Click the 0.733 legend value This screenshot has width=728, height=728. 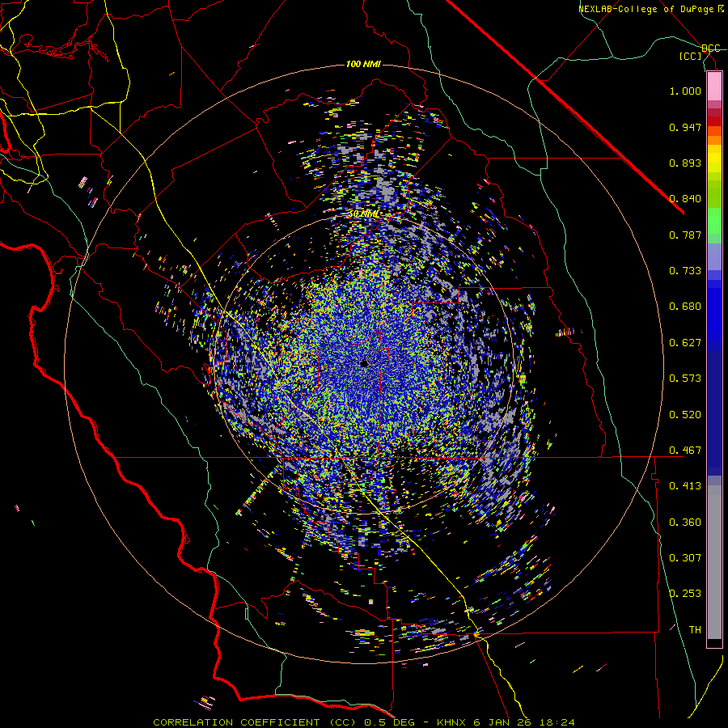pyautogui.click(x=685, y=271)
